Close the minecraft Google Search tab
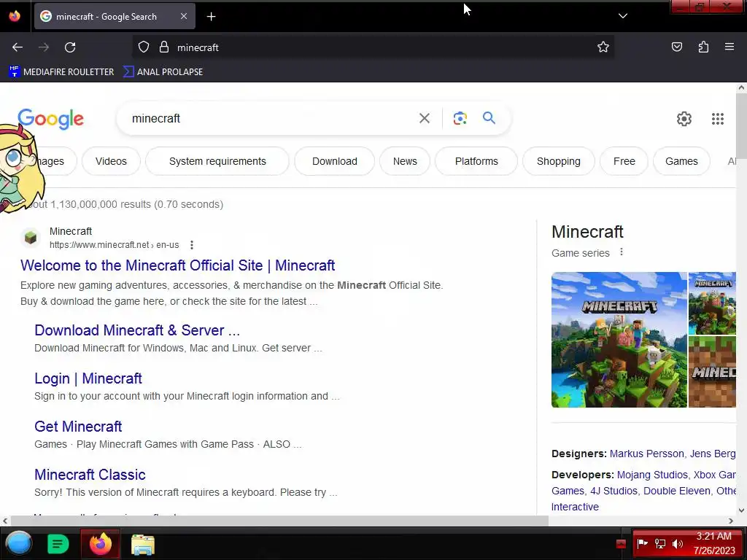Screen dimensions: 747x560 [184, 16]
